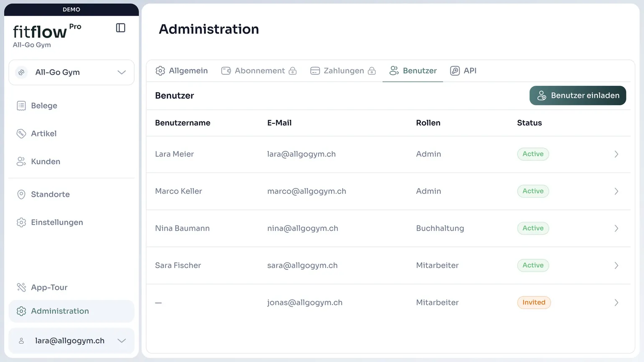Click email marco@allgogym.ch

click(306, 191)
